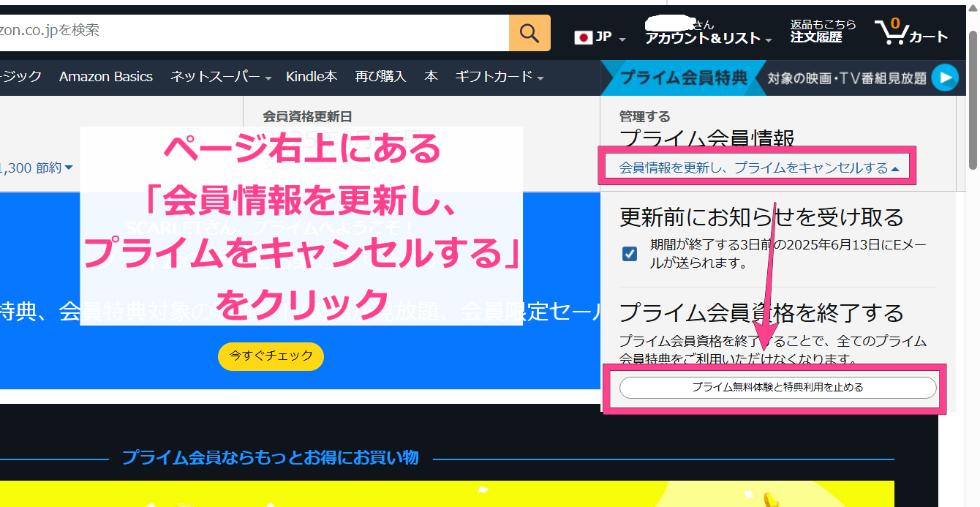
Task: Select 再び購入 nav item
Action: coord(380,77)
